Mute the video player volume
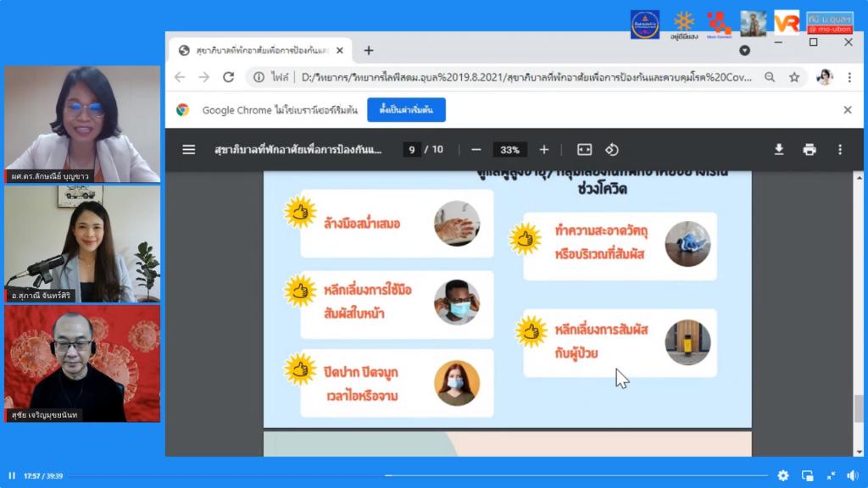 pos(853,476)
